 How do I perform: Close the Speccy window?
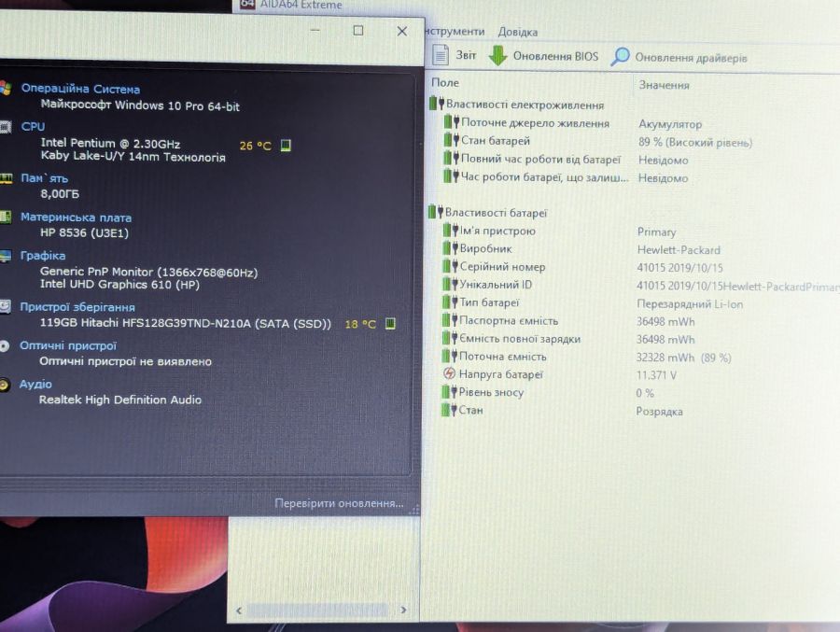click(x=401, y=32)
